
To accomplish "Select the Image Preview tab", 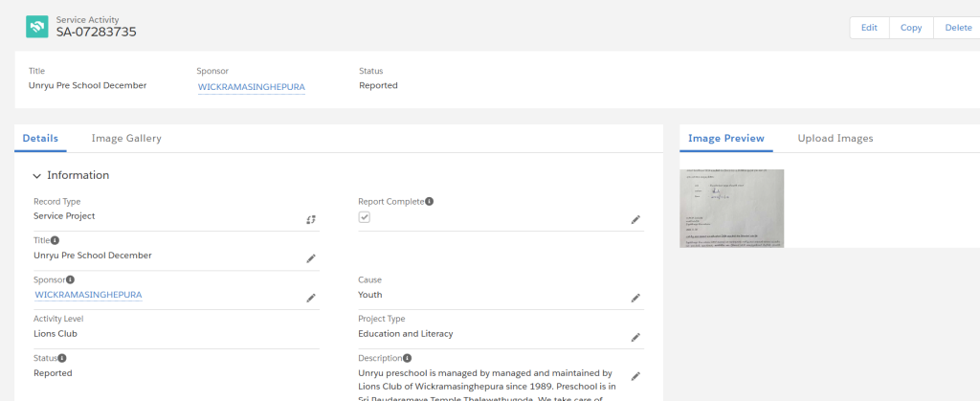I will (726, 139).
